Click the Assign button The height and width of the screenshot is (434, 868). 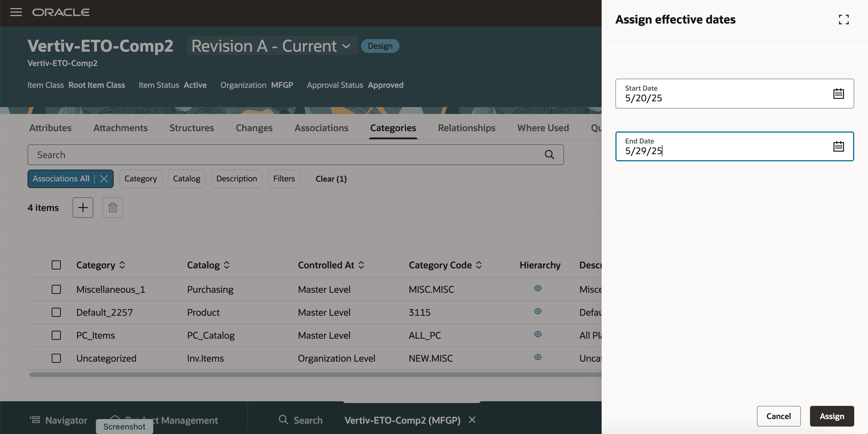[x=832, y=416]
